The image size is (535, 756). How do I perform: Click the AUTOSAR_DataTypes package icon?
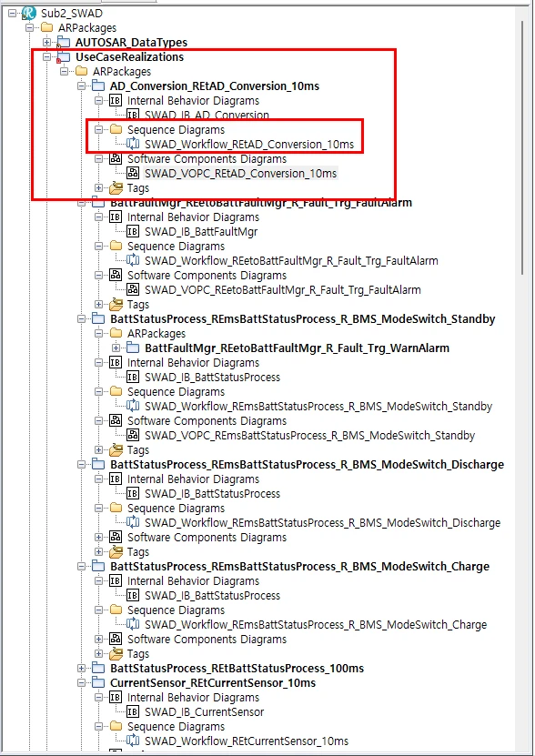[x=63, y=42]
